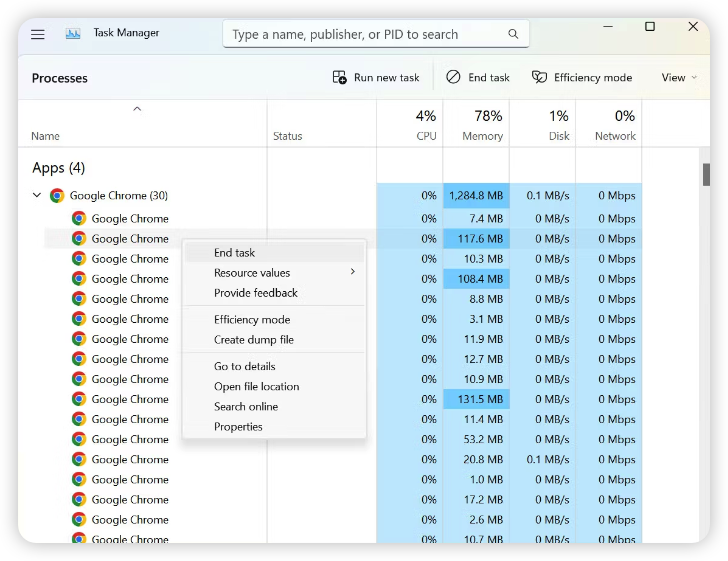Click the 108.4 MB memory value
728x561 pixels.
[x=481, y=279]
